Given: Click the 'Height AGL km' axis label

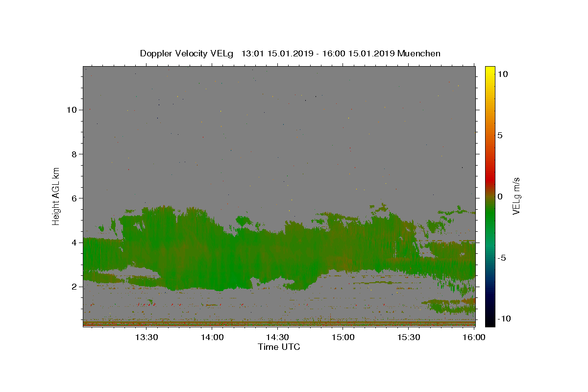Looking at the screenshot, I should 56,196.
